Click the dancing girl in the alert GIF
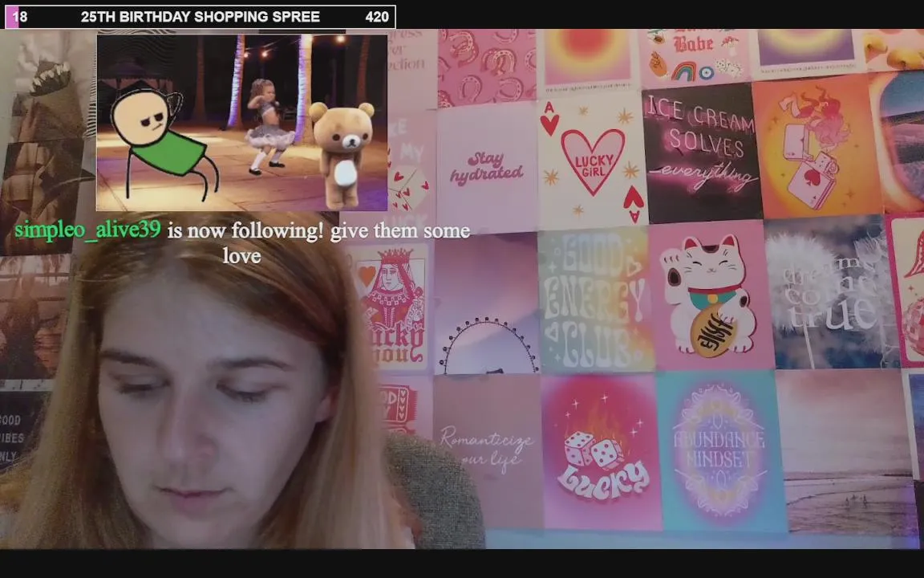924x578 pixels. 269,127
